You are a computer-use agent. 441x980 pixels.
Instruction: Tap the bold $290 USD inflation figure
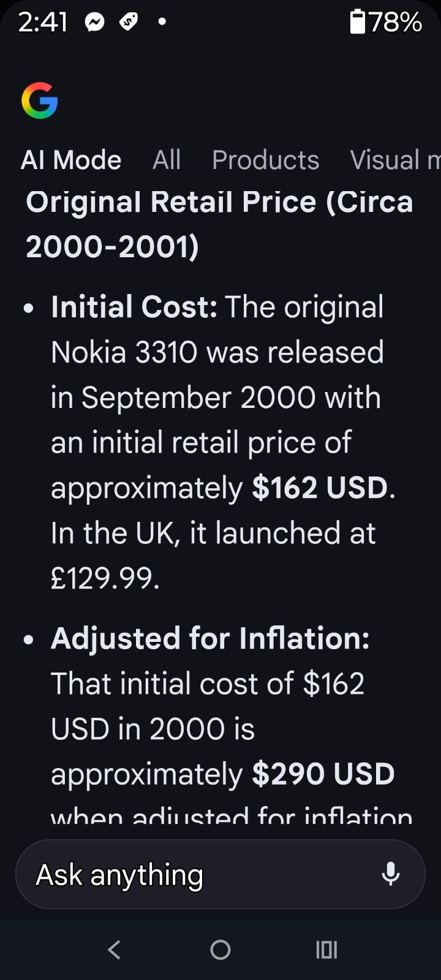[323, 774]
